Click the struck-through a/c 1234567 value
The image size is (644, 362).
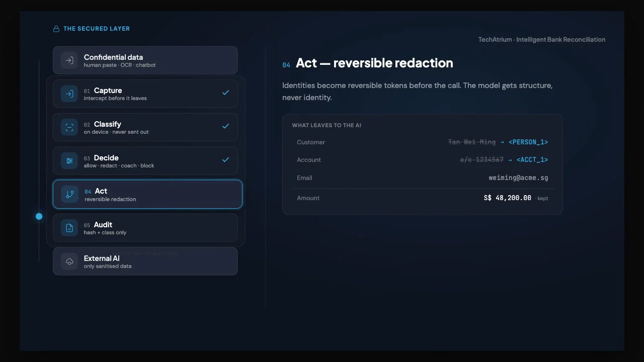pos(482,160)
